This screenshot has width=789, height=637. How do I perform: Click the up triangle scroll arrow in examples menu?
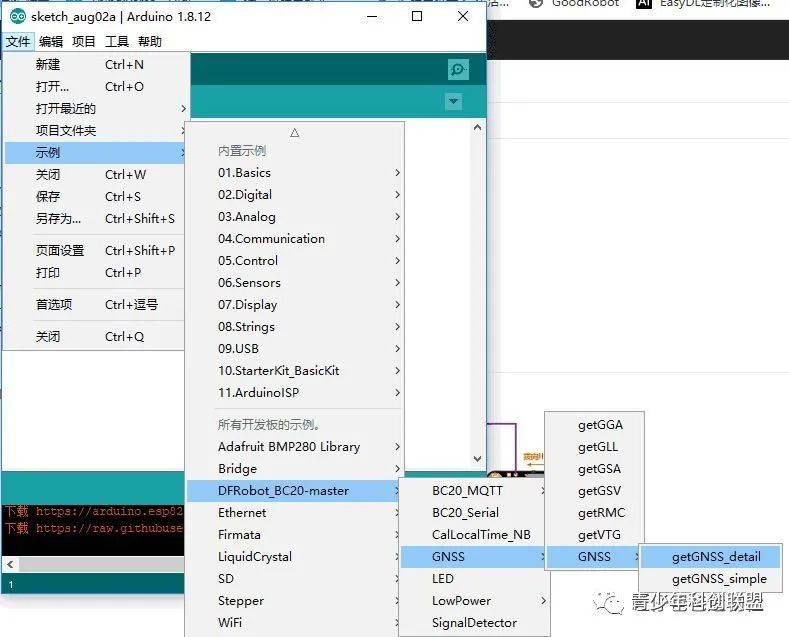[295, 132]
